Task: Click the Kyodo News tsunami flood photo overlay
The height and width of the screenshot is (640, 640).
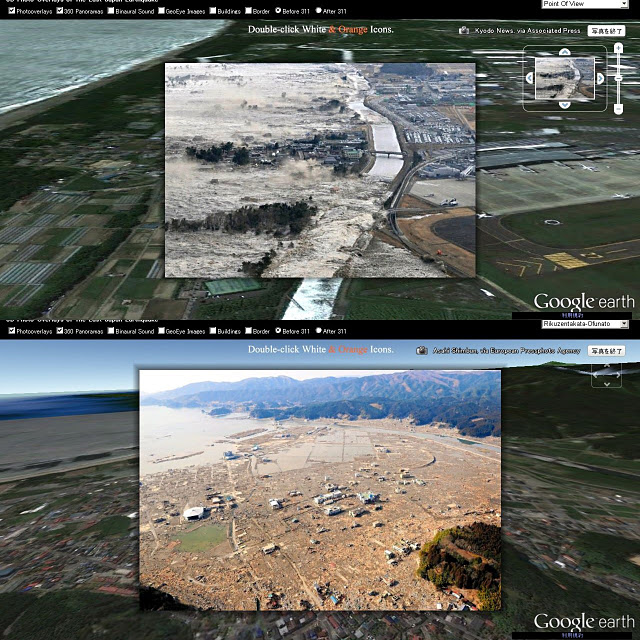Action: coord(320,170)
